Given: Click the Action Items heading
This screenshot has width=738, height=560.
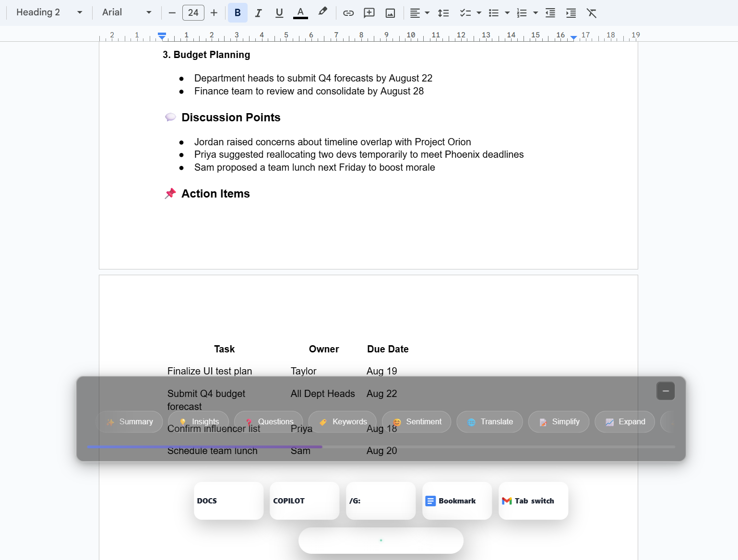Looking at the screenshot, I should click(215, 194).
